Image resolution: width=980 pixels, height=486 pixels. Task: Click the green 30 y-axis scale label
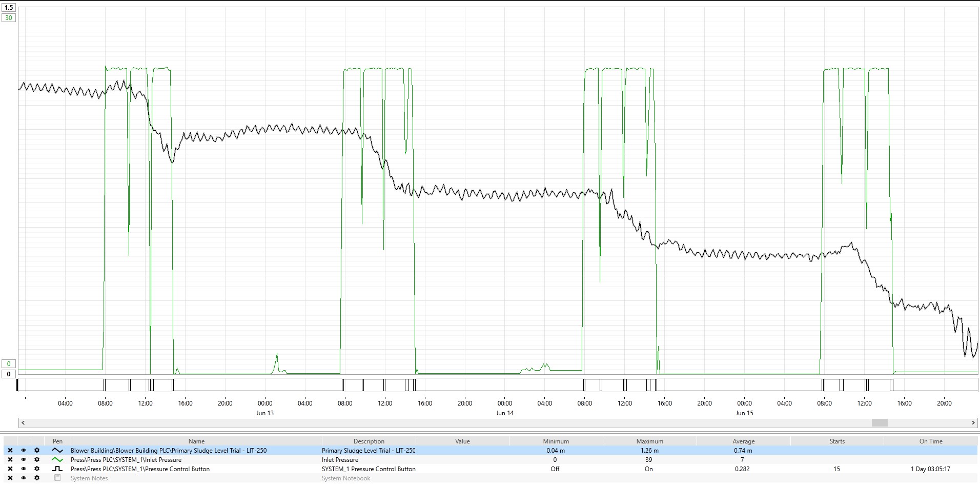coord(9,18)
